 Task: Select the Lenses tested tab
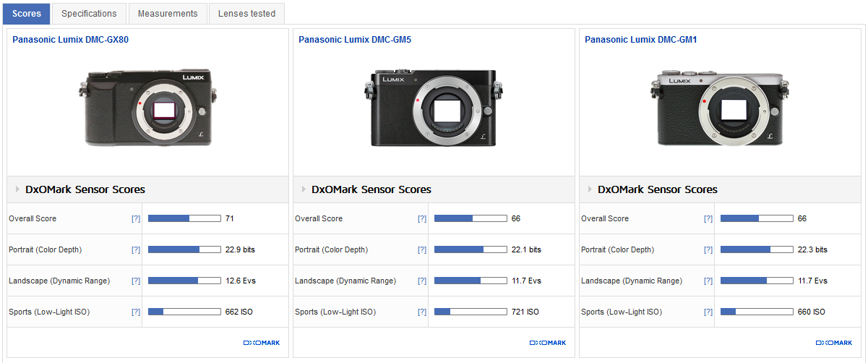click(x=246, y=14)
